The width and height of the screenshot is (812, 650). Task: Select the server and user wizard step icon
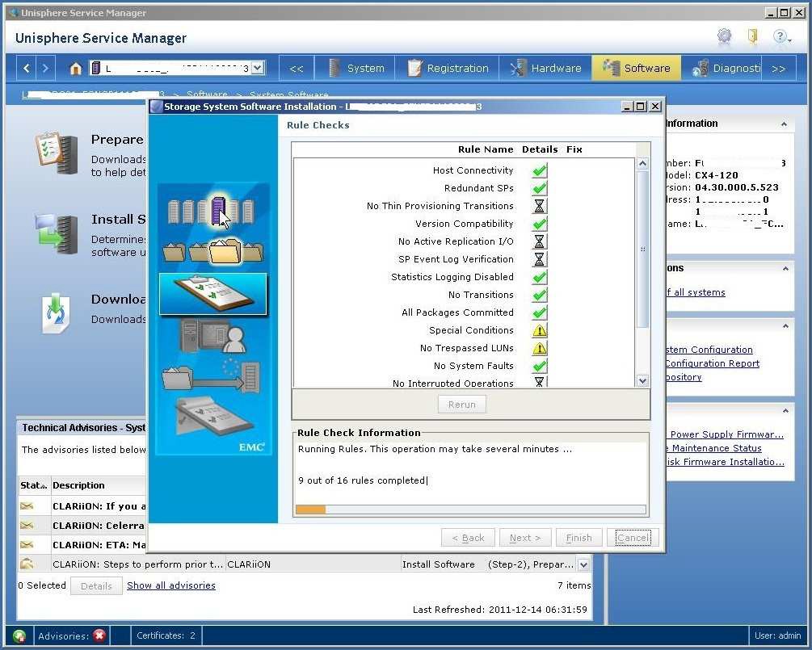(x=212, y=335)
